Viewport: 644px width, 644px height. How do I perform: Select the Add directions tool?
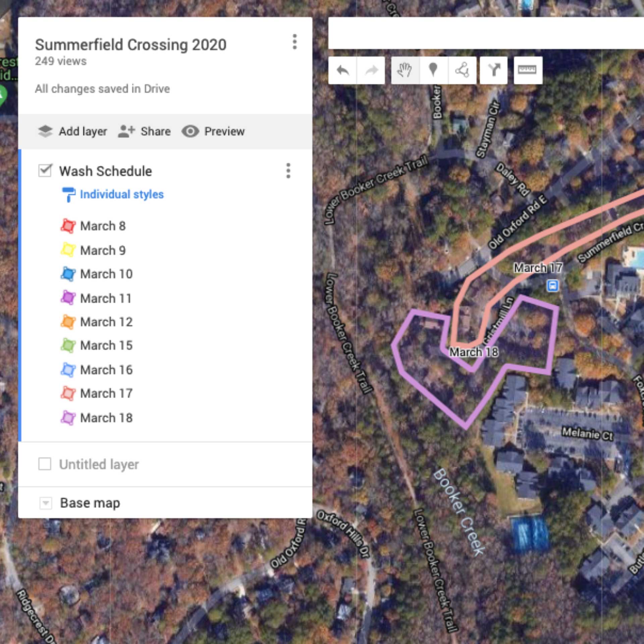click(494, 70)
